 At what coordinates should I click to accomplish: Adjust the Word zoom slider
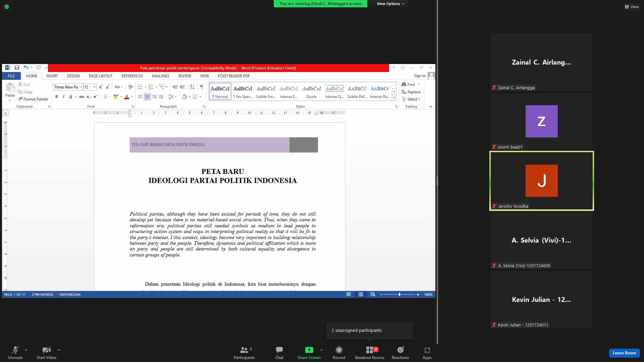pyautogui.click(x=399, y=295)
